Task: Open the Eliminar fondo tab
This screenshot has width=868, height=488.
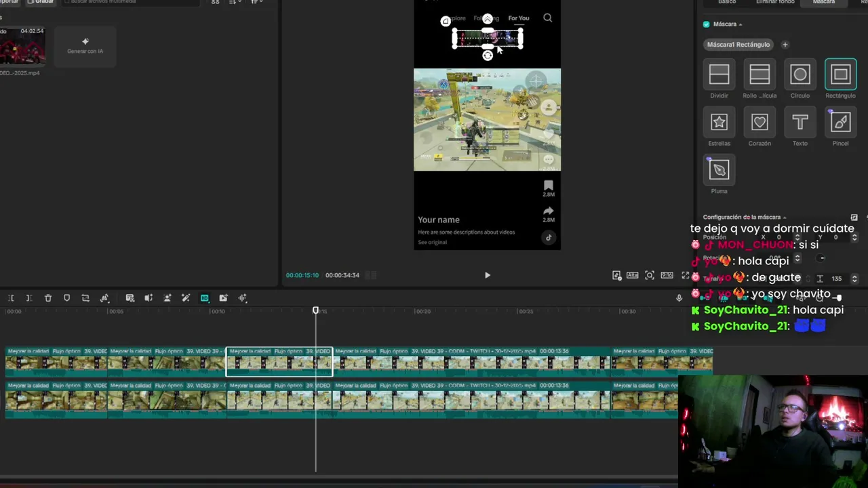Action: point(775,3)
